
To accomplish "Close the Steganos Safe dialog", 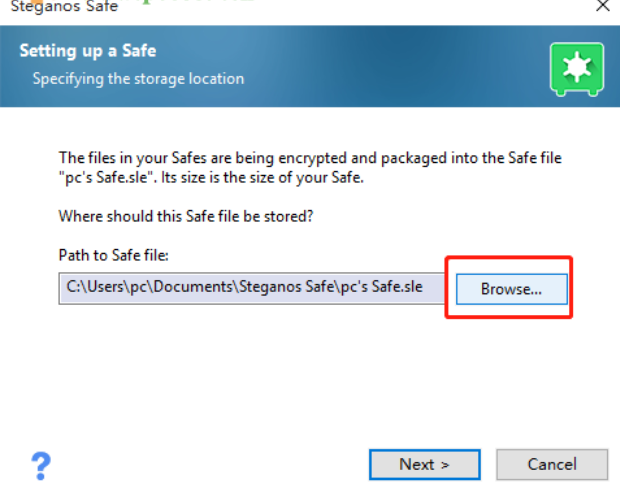I will click(x=603, y=6).
